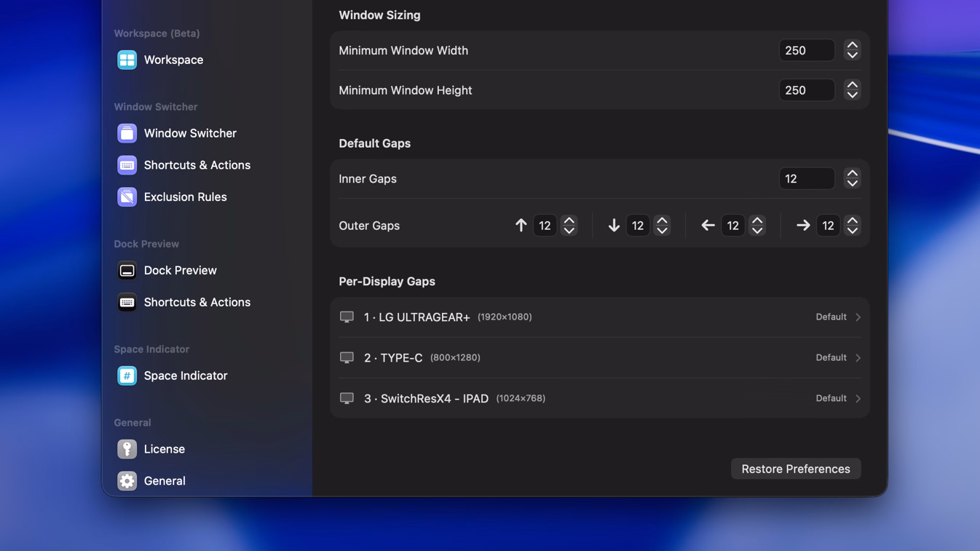
Task: Click the right Outer Gaps stepper
Action: (x=852, y=226)
